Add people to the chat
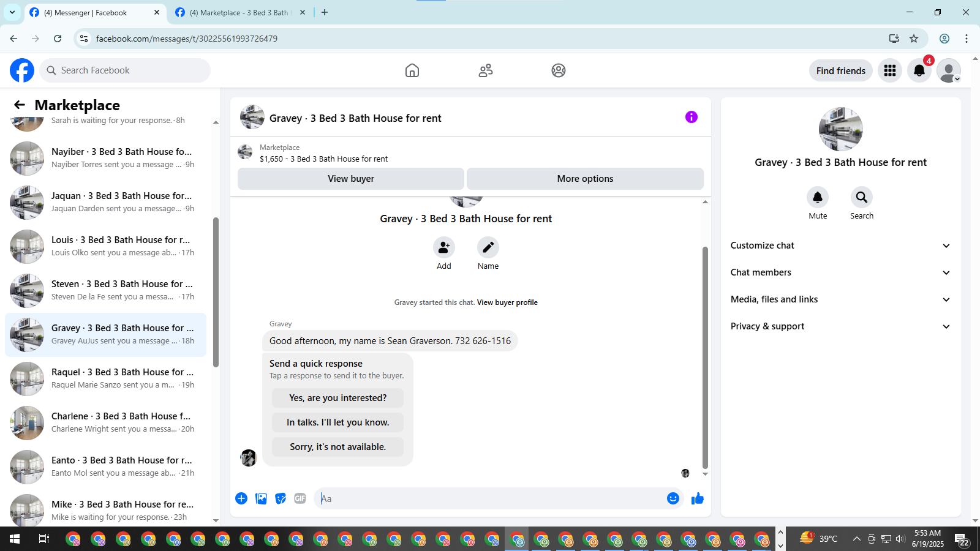The image size is (980, 551). click(444, 247)
